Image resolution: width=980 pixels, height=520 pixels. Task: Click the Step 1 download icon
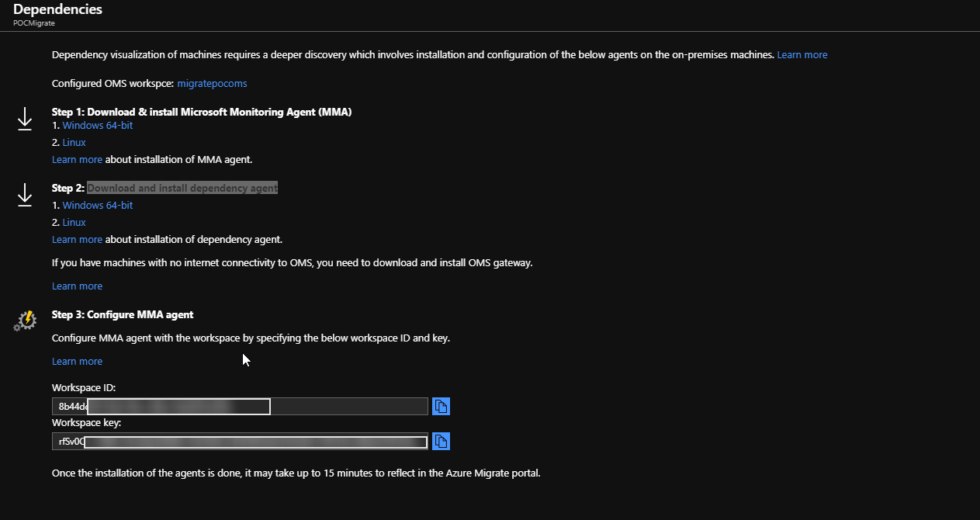pos(24,118)
